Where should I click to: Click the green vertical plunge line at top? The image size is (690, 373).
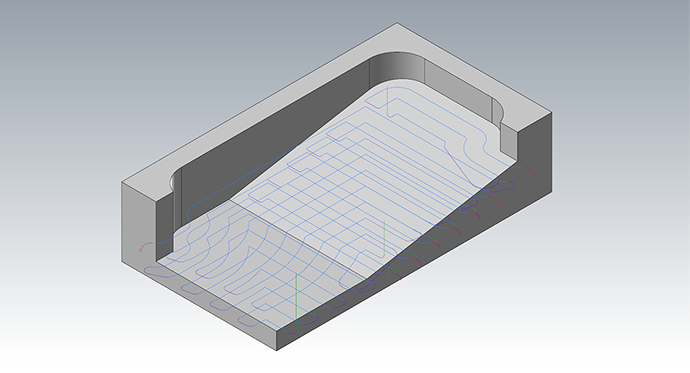387,101
